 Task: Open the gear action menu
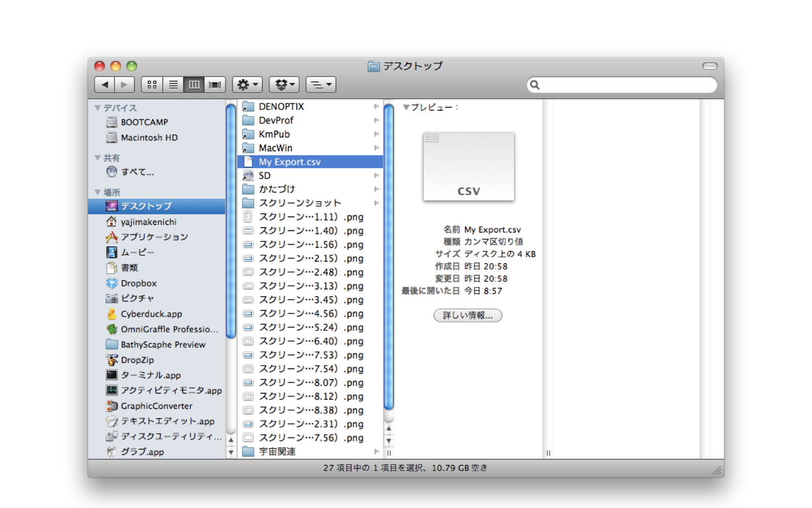[247, 85]
